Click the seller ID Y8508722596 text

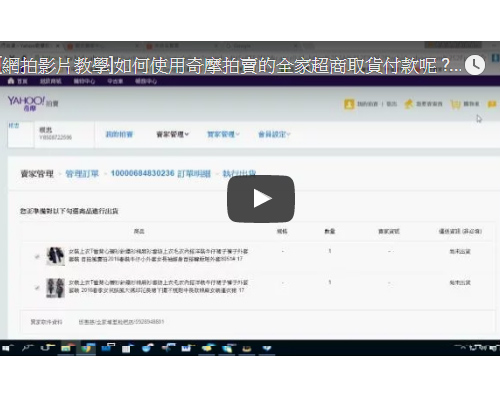[x=55, y=137]
